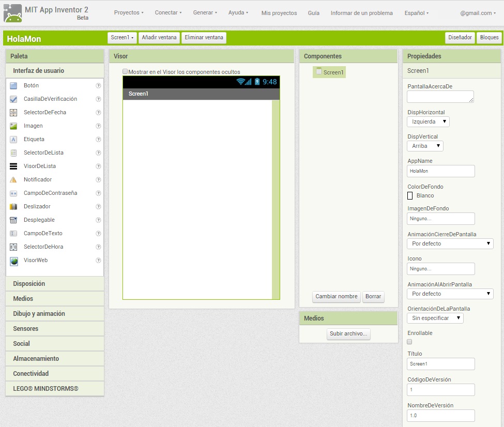The height and width of the screenshot is (427, 504).
Task: Open help for CasillaDeVerificación
Action: (x=98, y=99)
